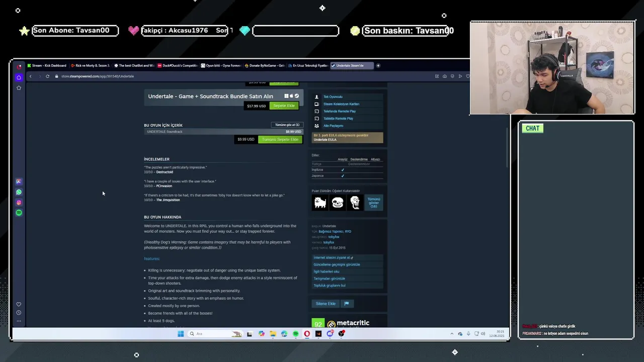The image size is (644, 362).
Task: Click the Windows taskbar search box
Action: (x=215, y=334)
